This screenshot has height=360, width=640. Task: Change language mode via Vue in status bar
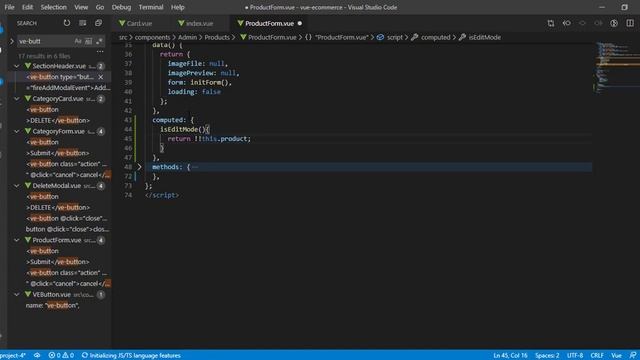pyautogui.click(x=616, y=356)
